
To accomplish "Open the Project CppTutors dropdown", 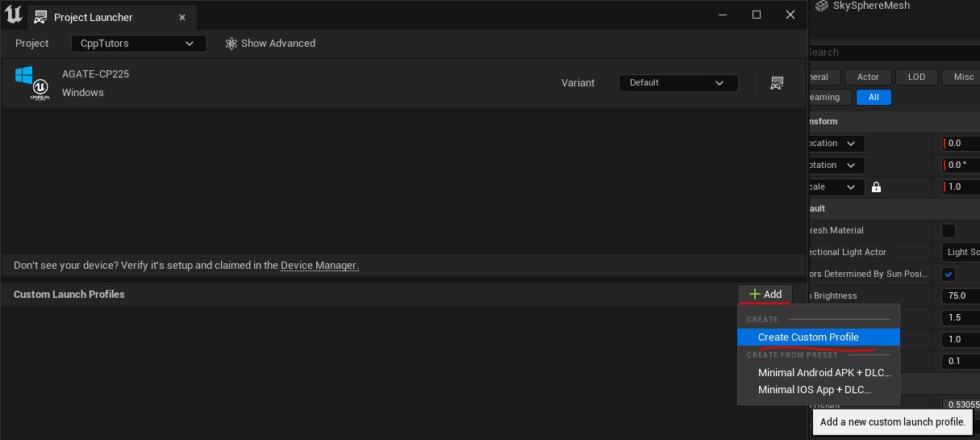I will click(139, 44).
